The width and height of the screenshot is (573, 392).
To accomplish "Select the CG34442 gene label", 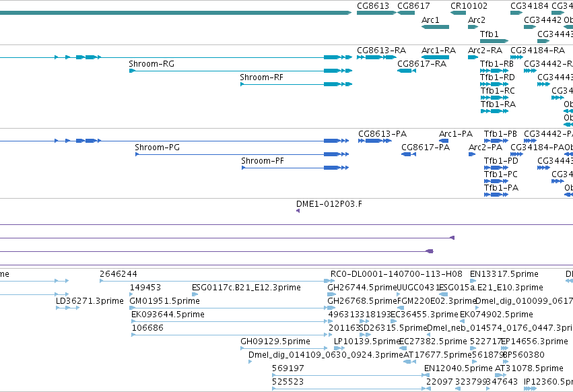I will 543,20.
